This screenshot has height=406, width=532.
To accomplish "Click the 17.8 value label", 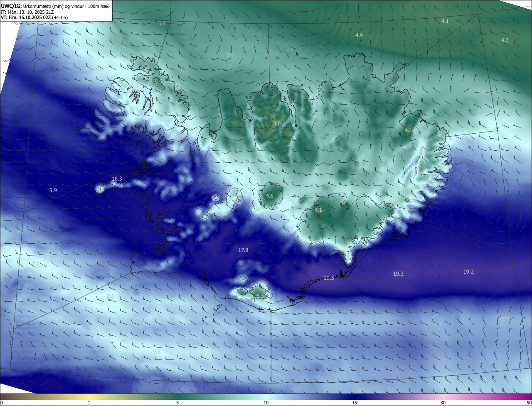I will click(243, 250).
